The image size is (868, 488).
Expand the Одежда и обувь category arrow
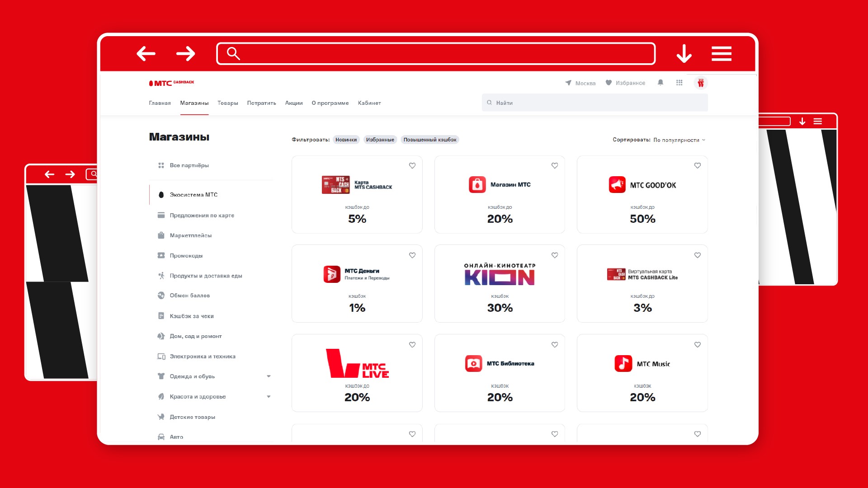pos(269,376)
